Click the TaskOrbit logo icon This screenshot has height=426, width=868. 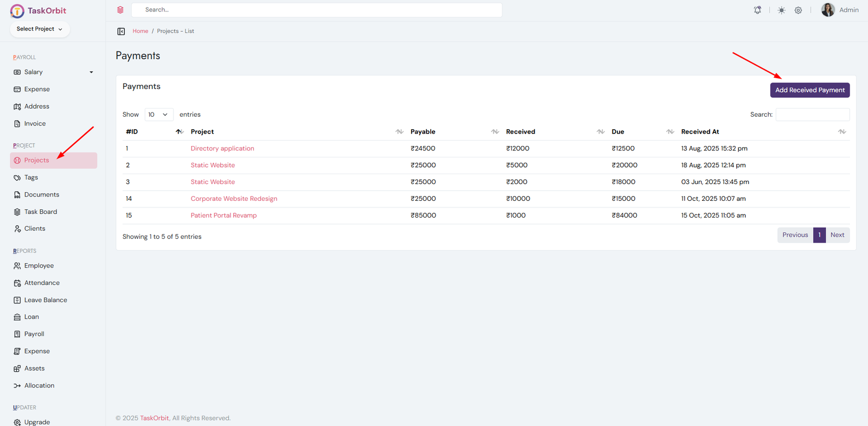pos(17,11)
